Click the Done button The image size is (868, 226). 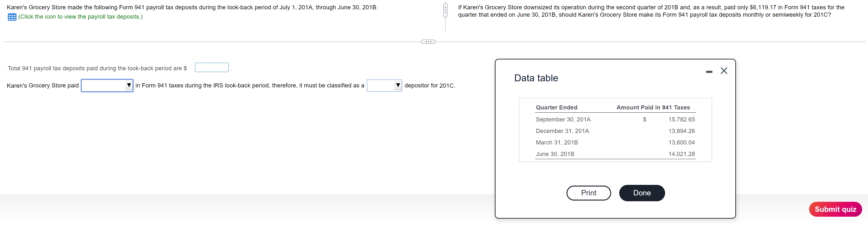[x=642, y=193]
